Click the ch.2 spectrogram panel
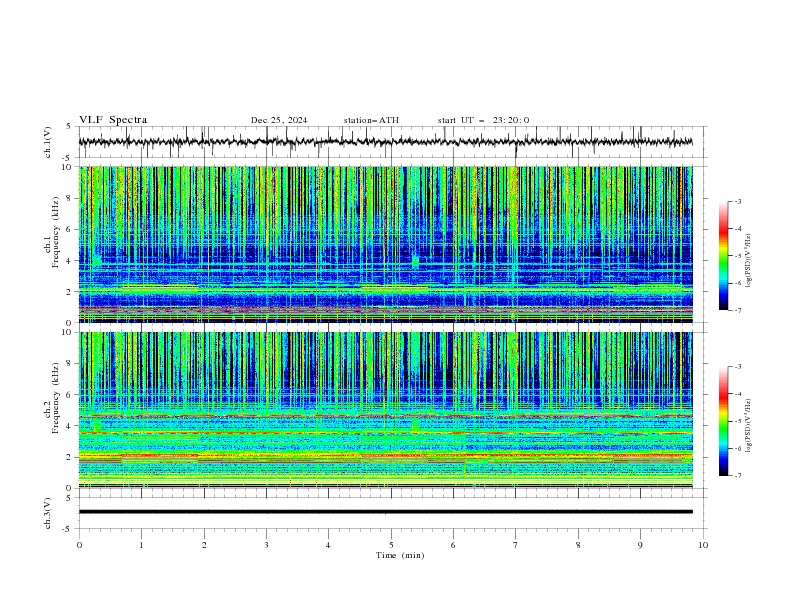The height and width of the screenshot is (612, 792). [x=385, y=410]
